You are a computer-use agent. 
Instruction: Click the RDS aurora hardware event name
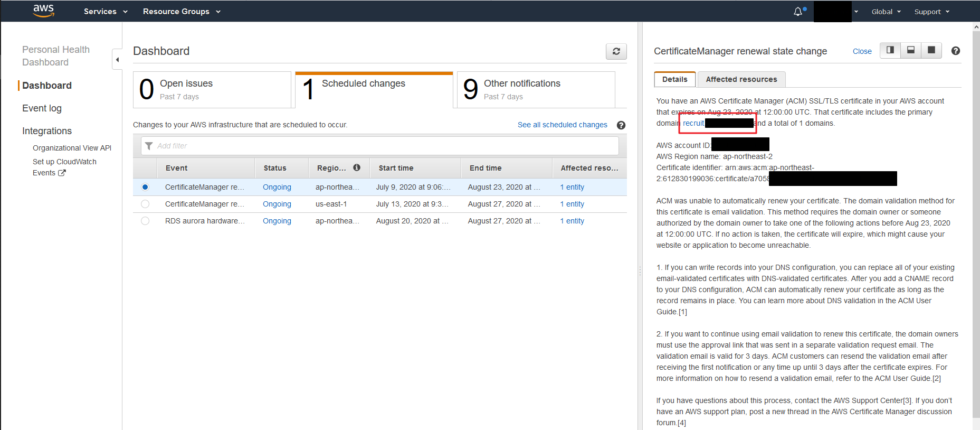(x=205, y=221)
